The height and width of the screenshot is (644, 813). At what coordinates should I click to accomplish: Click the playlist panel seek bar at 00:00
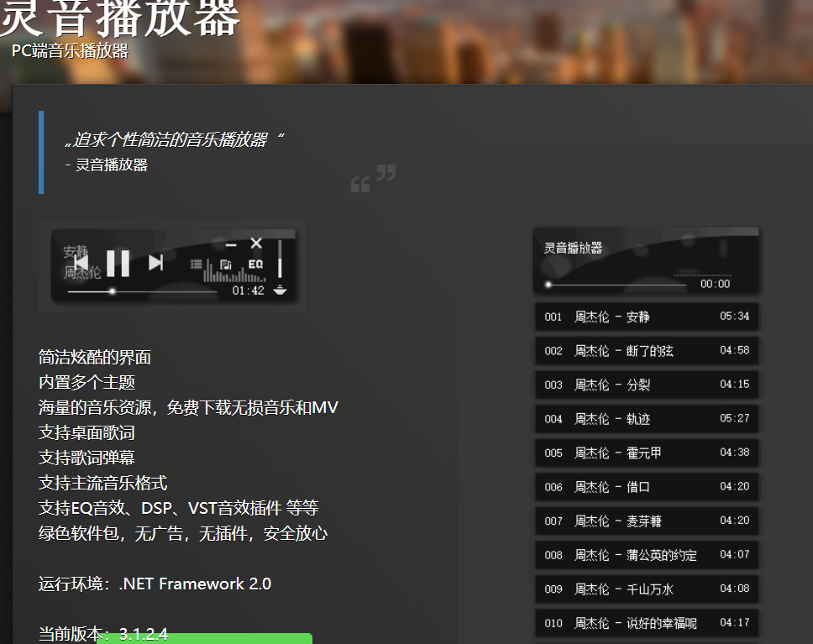(x=617, y=285)
